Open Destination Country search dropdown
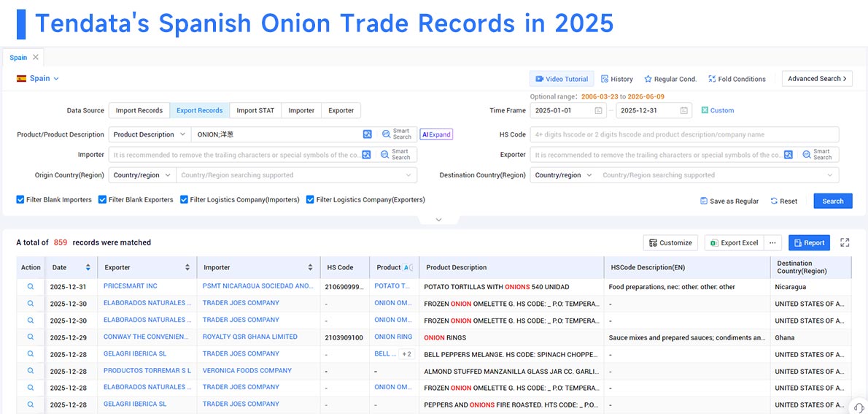 pos(718,175)
